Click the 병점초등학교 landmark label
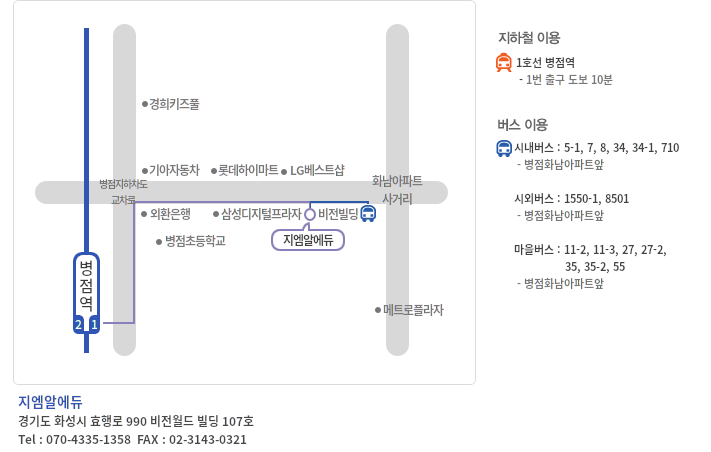The width and height of the screenshot is (711, 452). click(x=195, y=241)
